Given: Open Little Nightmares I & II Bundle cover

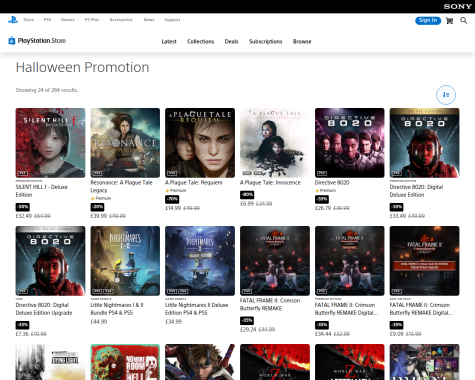Looking at the screenshot, I should point(125,261).
